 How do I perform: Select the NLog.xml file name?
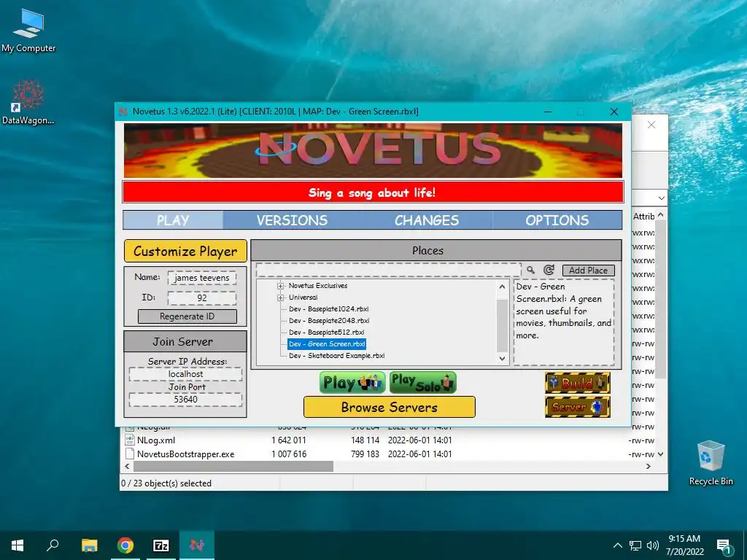point(156,440)
